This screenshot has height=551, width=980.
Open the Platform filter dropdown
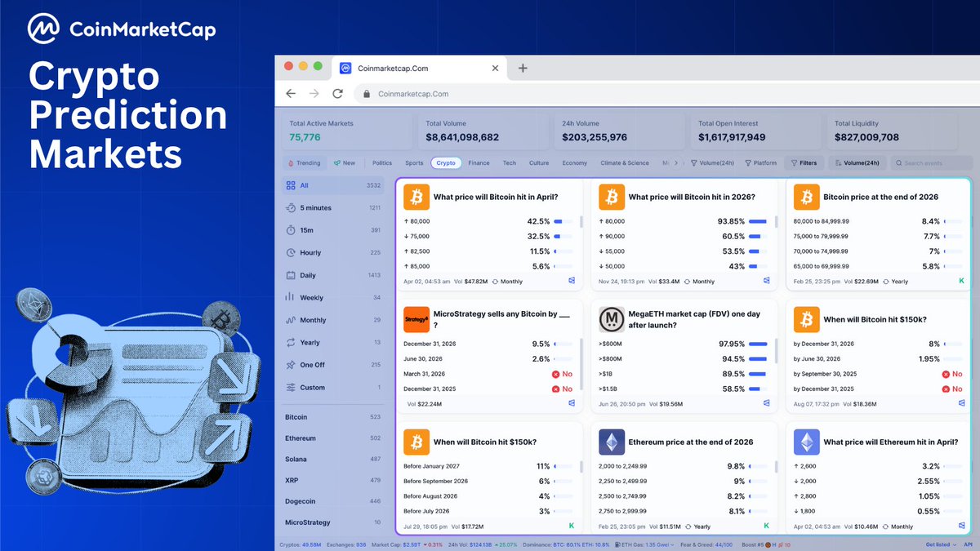click(760, 163)
